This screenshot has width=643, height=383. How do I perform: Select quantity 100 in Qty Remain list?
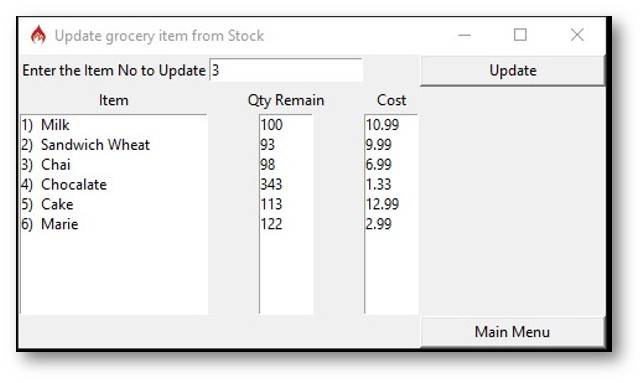[286, 125]
